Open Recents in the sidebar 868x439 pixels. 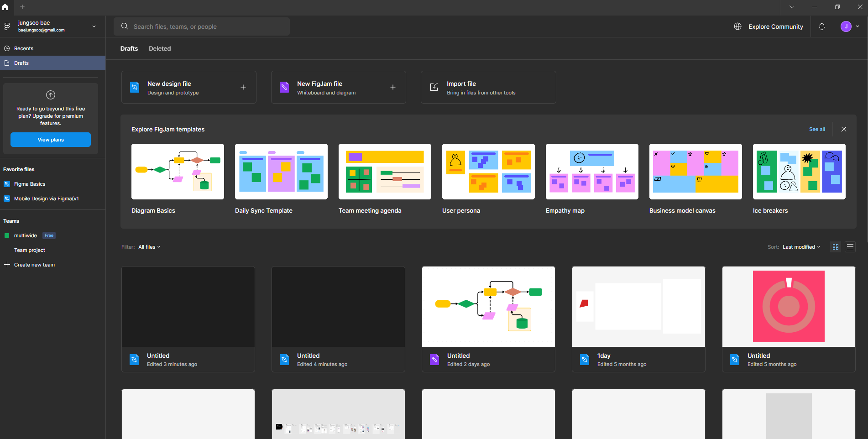[x=52, y=48]
